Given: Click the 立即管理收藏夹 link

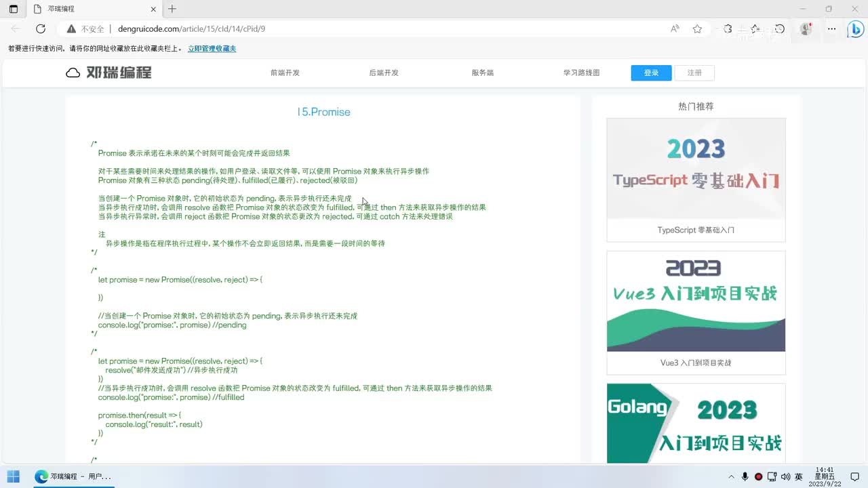Looking at the screenshot, I should 212,49.
